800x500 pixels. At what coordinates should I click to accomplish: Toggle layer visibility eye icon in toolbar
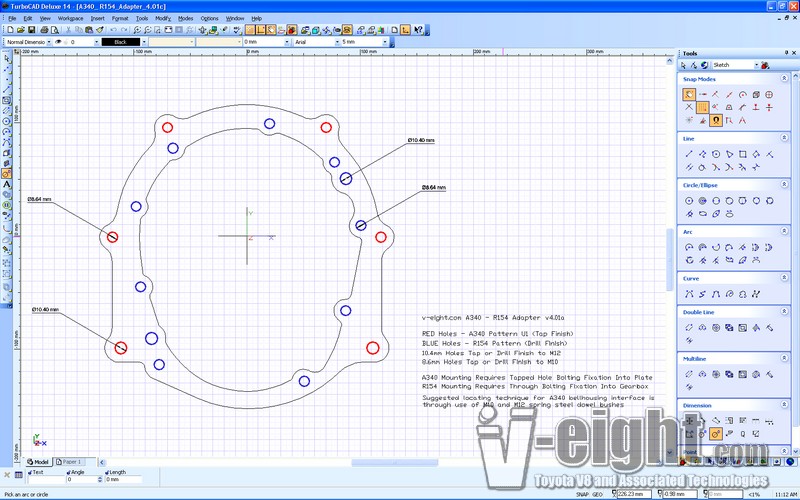(x=59, y=42)
